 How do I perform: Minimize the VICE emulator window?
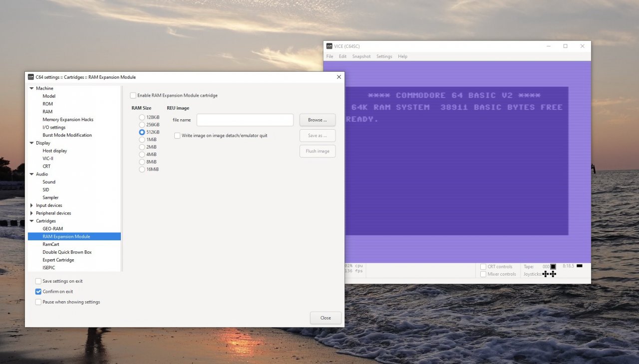tap(548, 46)
